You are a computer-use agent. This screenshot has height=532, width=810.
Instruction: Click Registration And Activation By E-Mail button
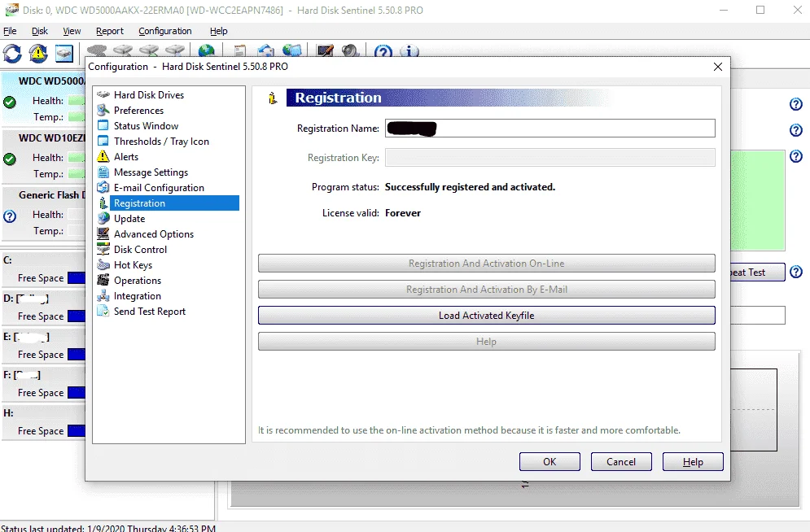487,290
